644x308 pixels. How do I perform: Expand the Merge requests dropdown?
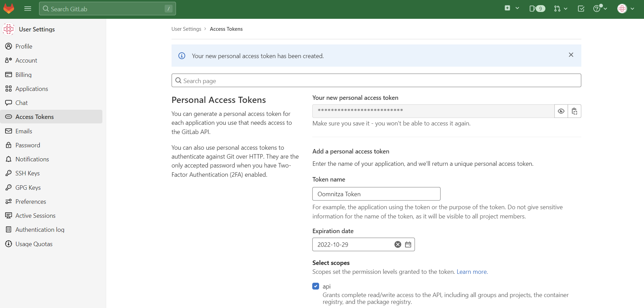(560, 9)
